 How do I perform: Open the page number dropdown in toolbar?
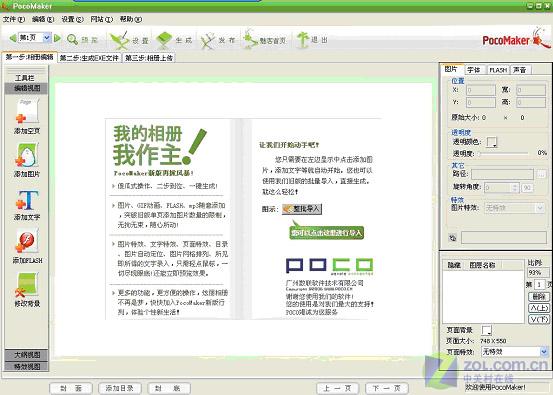(x=47, y=38)
